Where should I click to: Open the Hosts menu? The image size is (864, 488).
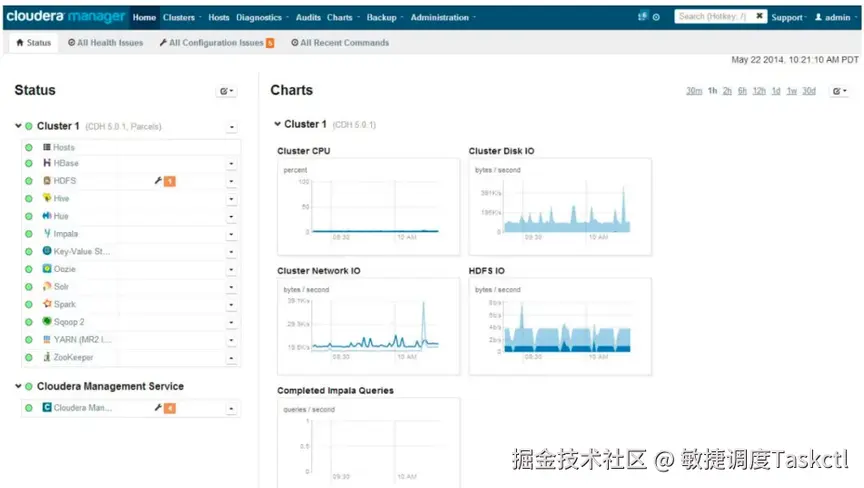coord(219,18)
